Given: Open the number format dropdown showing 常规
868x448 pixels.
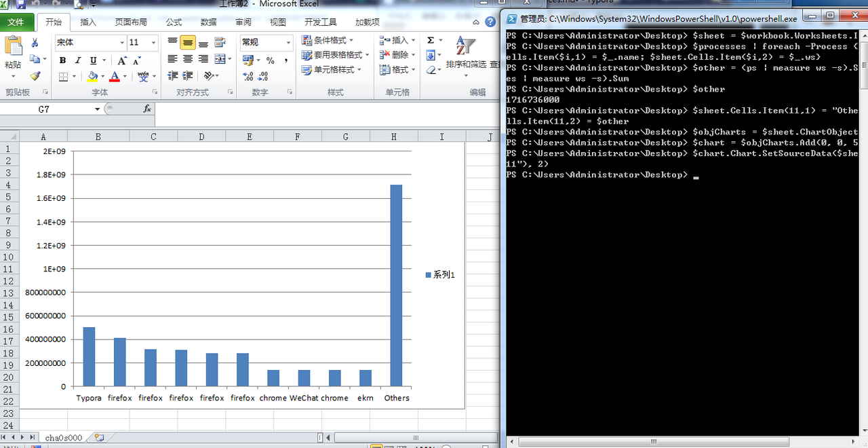Looking at the screenshot, I should 288,42.
